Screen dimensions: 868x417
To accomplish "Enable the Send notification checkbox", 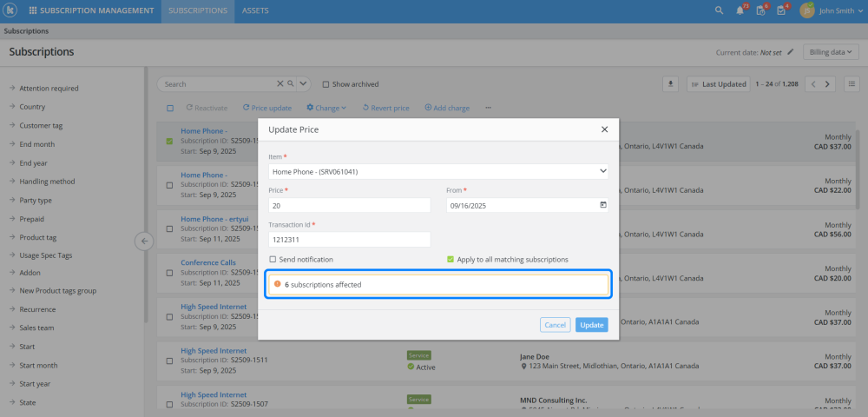I will click(x=273, y=259).
